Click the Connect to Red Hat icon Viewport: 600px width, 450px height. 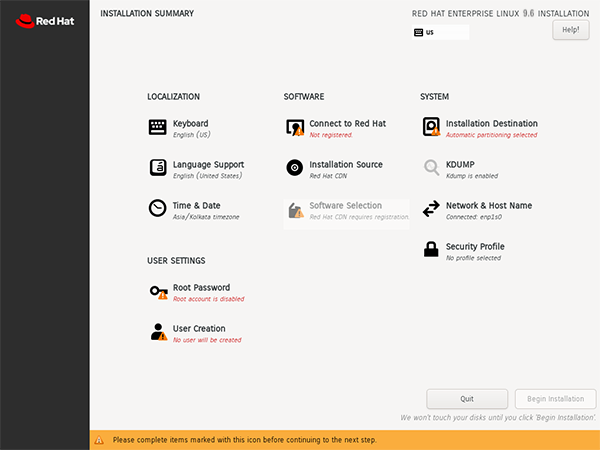tap(294, 127)
